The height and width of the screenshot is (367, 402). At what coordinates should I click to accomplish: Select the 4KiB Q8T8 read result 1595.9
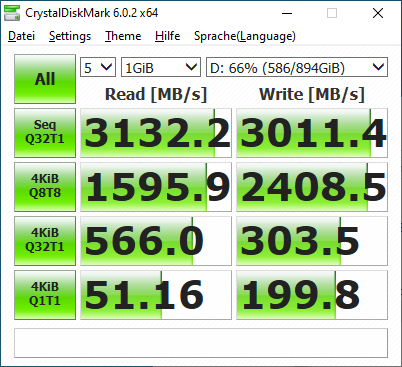(x=156, y=187)
